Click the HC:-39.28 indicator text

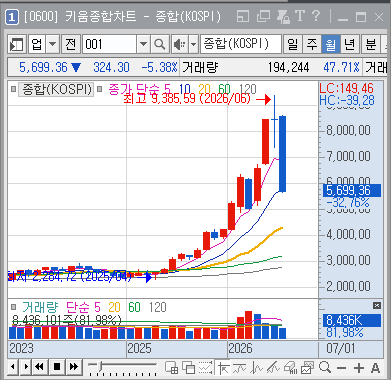(347, 100)
